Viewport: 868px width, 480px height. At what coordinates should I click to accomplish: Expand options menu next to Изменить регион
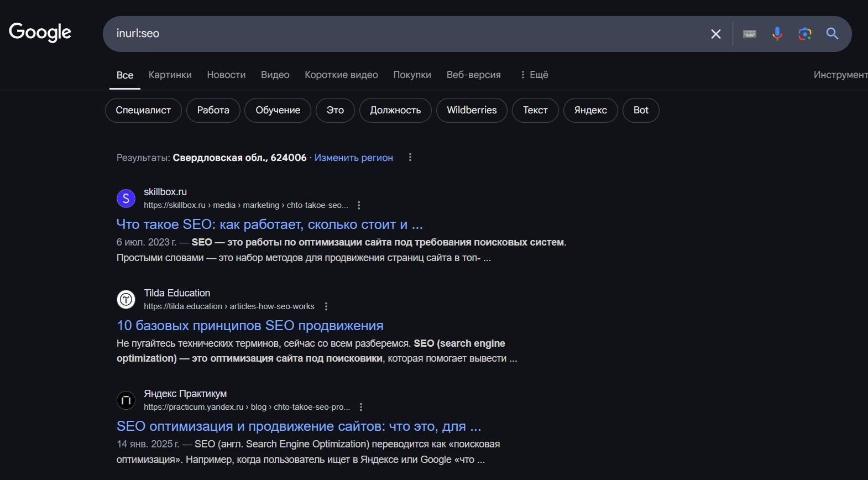[x=410, y=158]
